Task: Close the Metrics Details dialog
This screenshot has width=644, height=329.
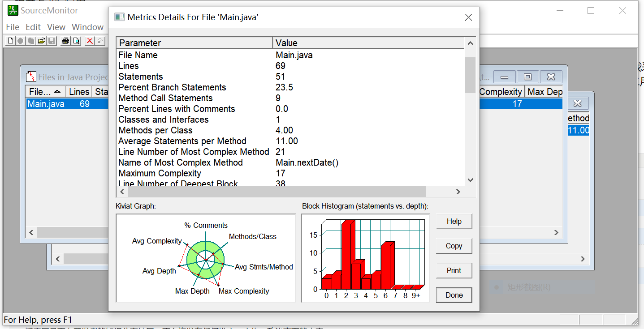Action: point(468,17)
